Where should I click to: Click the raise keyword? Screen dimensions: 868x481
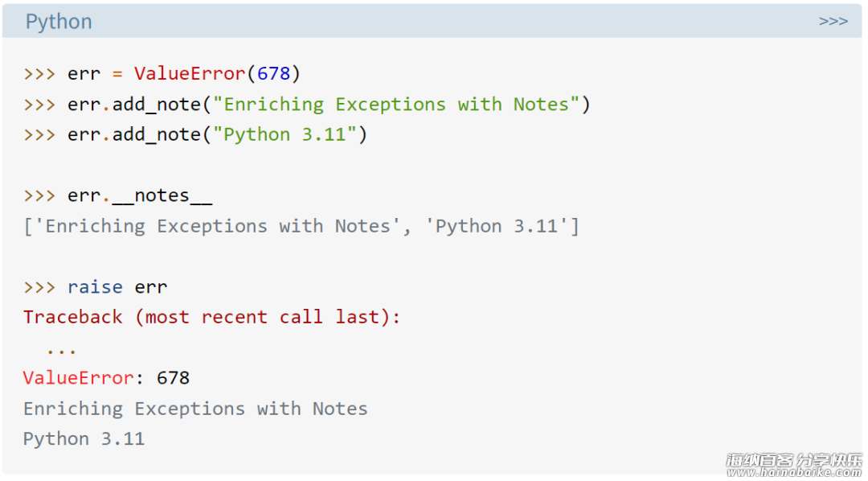95,287
